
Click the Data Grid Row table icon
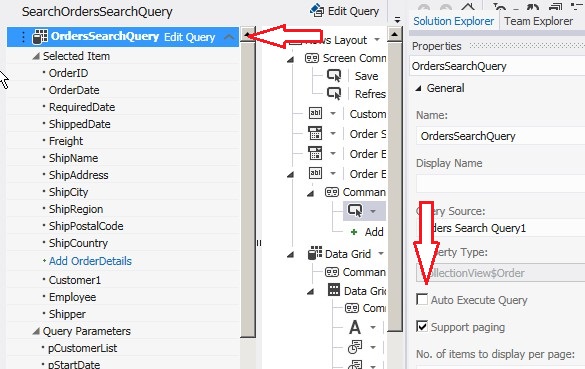(334, 290)
